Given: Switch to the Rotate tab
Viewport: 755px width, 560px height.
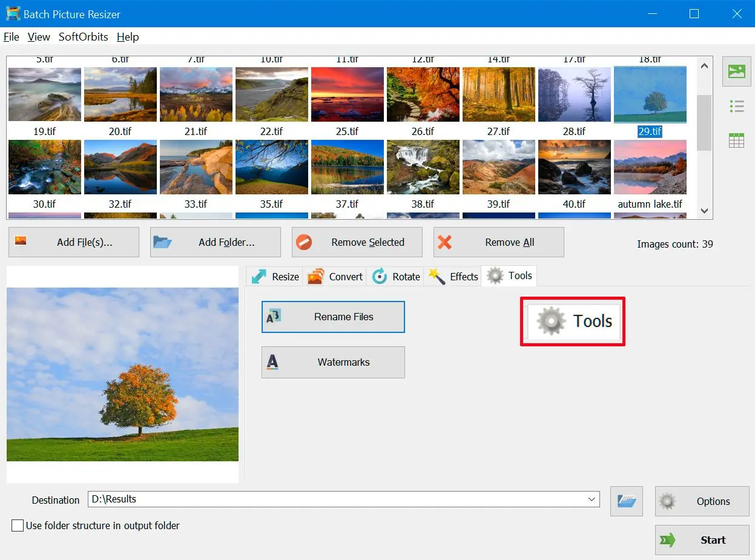Looking at the screenshot, I should point(396,277).
